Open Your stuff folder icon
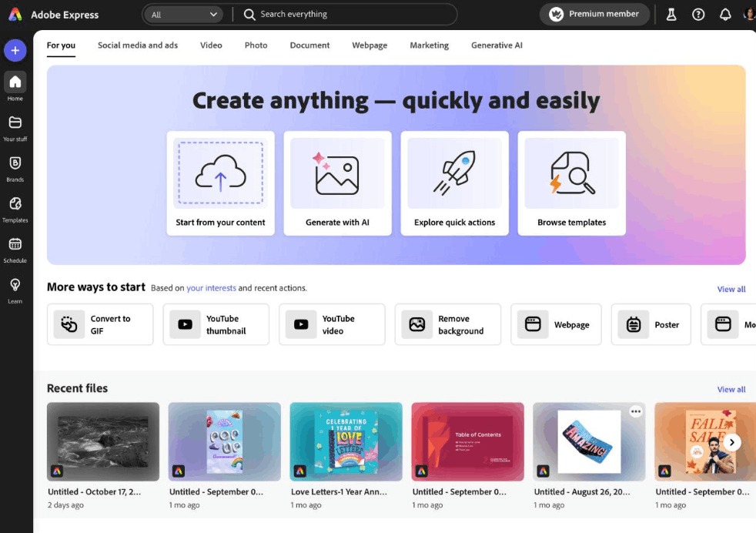This screenshot has height=533, width=756. [x=15, y=122]
